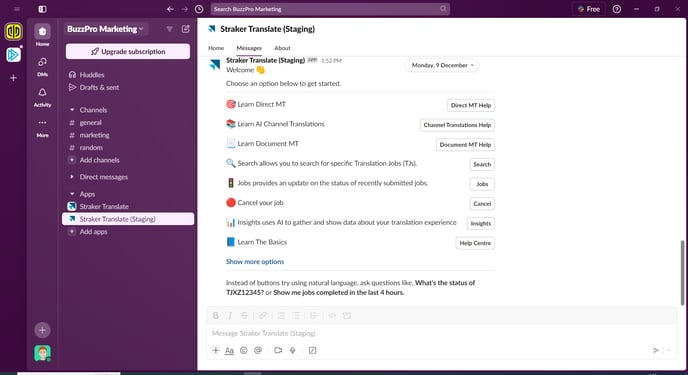Expand Show more options
The height and width of the screenshot is (375, 688).
[255, 261]
